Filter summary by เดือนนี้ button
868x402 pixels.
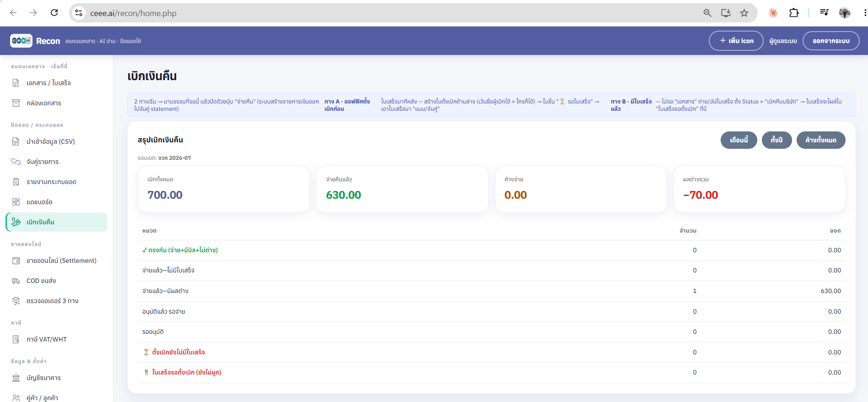(x=739, y=140)
